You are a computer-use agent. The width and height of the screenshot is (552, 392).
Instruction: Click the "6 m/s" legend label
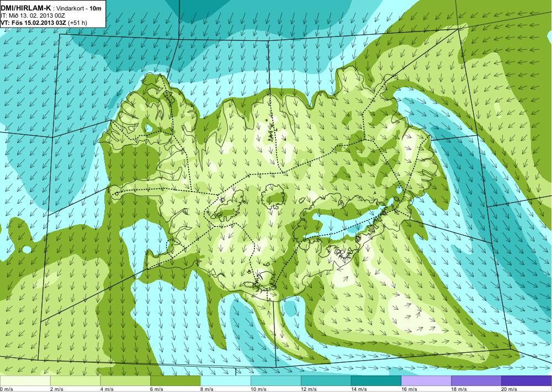tap(157, 389)
